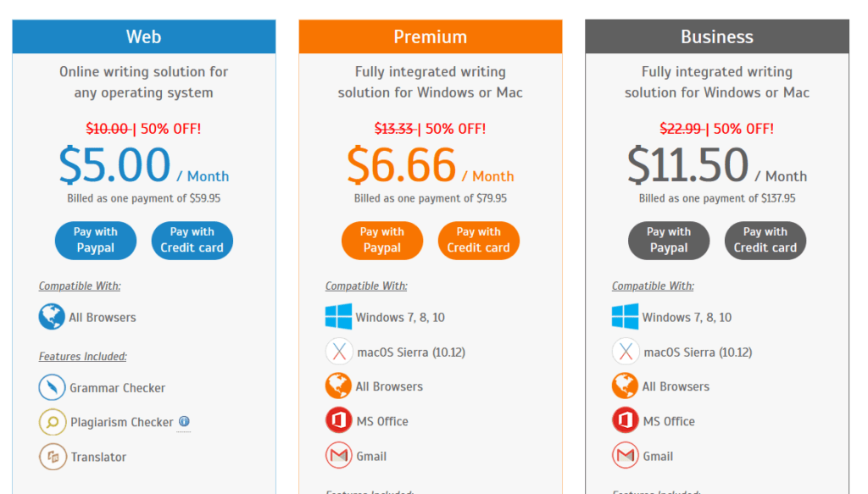Pay with Paypal for Business plan
This screenshot has width=868, height=494.
tap(669, 240)
